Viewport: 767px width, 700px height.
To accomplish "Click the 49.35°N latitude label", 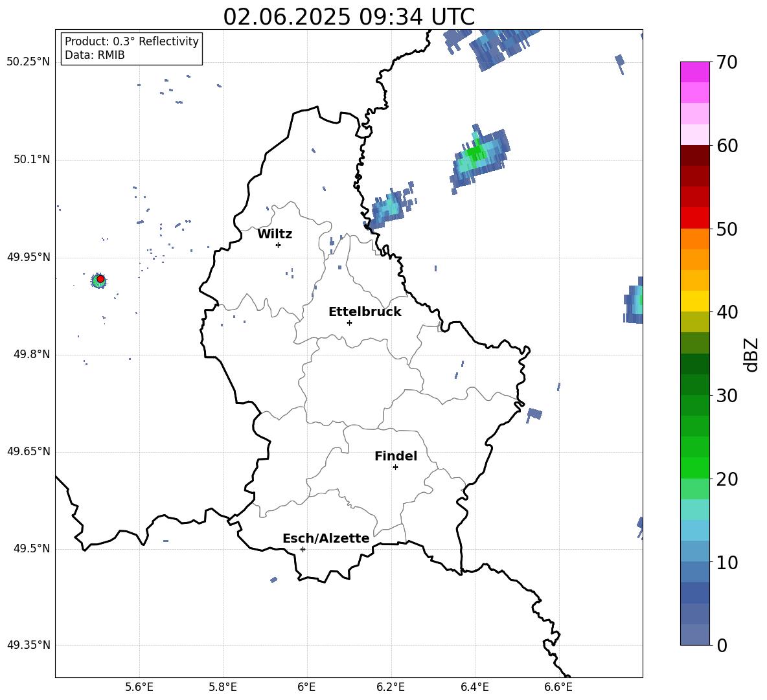I will (29, 645).
